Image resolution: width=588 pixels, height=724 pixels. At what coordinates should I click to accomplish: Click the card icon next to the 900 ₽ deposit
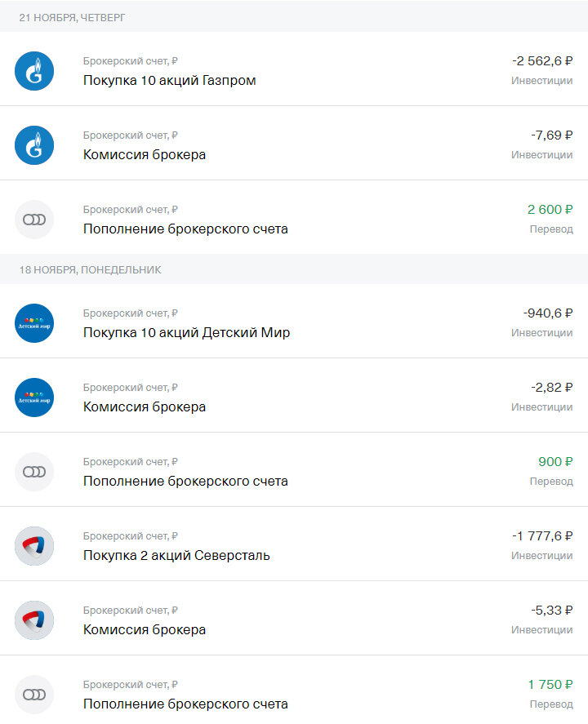click(x=34, y=472)
